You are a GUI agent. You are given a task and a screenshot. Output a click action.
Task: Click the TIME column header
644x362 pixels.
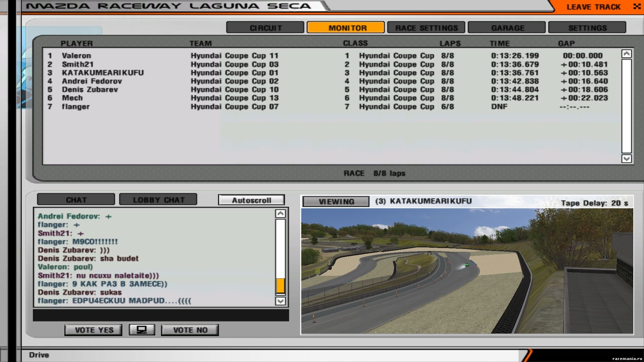500,43
